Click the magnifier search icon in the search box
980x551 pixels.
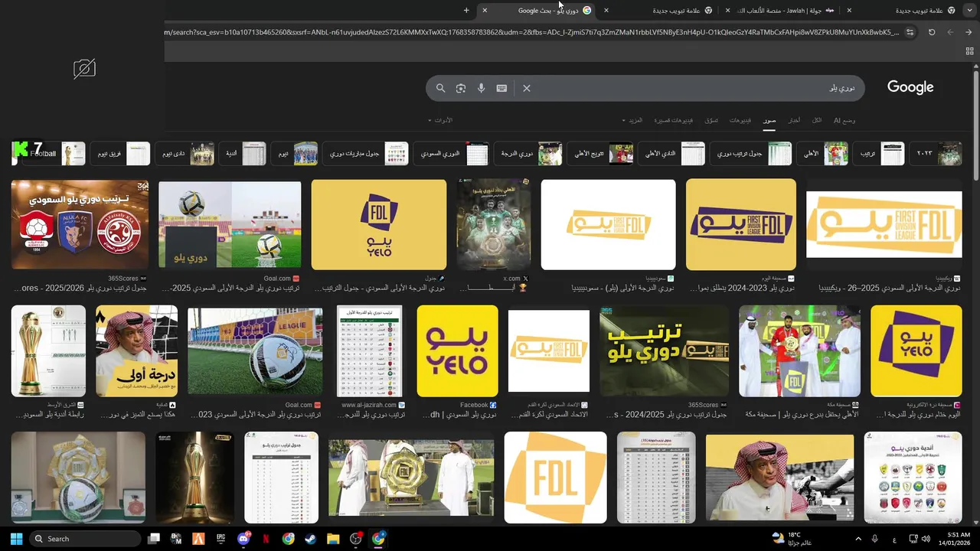tap(440, 88)
